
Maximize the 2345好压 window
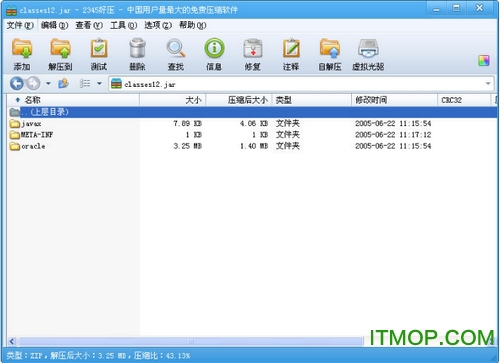tap(456, 9)
